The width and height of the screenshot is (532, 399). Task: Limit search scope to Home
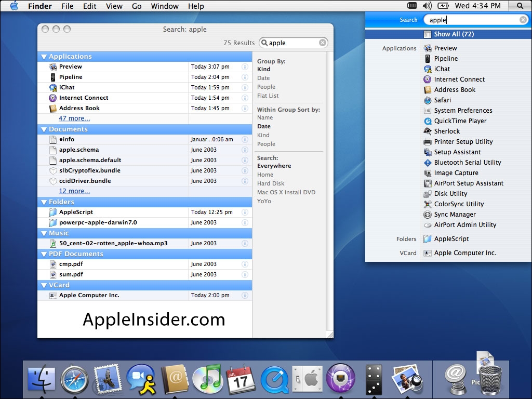pos(265,175)
